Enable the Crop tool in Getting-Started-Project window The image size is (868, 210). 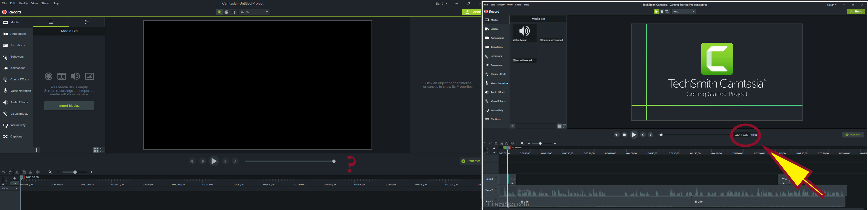[x=667, y=11]
